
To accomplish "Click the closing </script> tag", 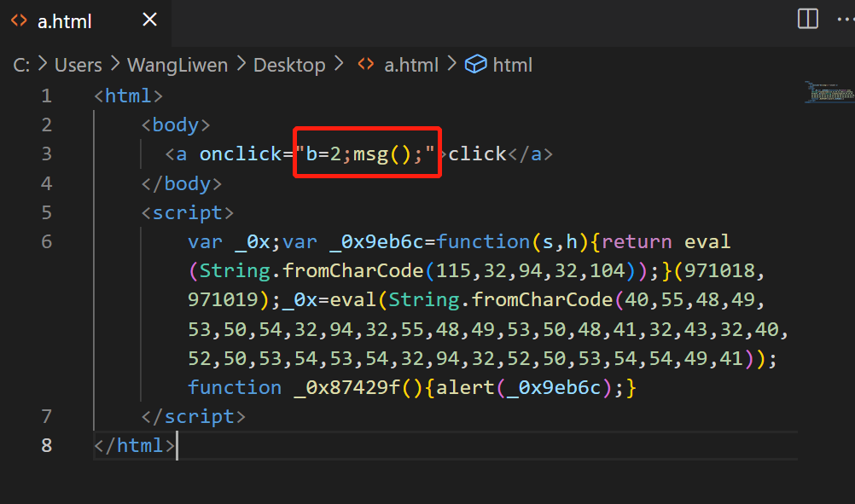I will point(194,417).
